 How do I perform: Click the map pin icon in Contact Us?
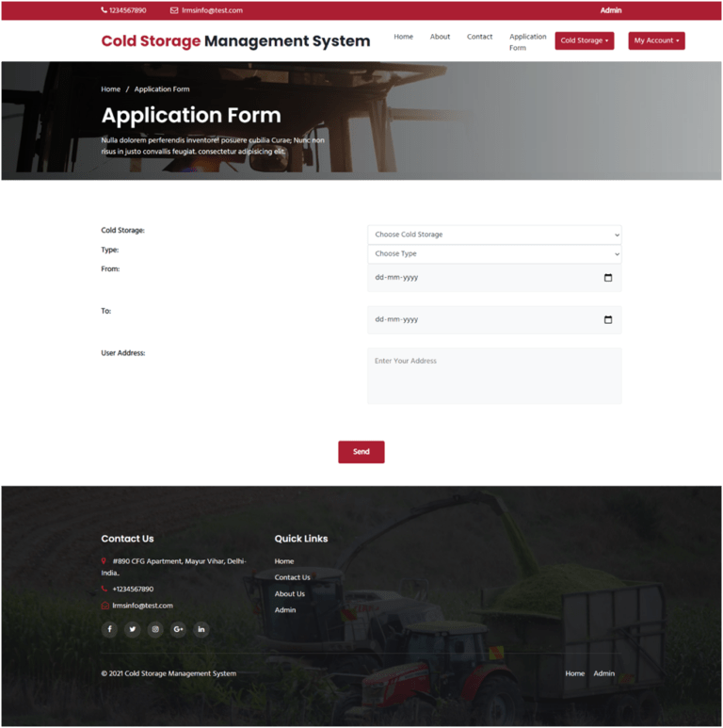click(104, 561)
